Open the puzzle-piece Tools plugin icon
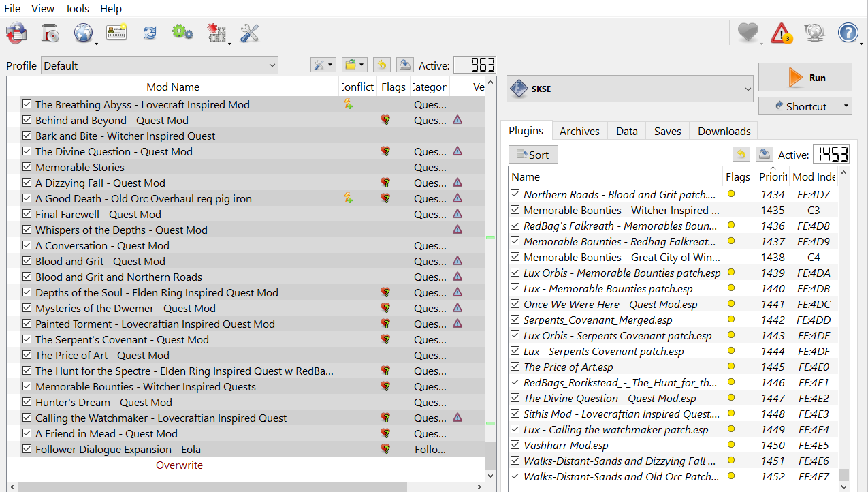 point(216,33)
